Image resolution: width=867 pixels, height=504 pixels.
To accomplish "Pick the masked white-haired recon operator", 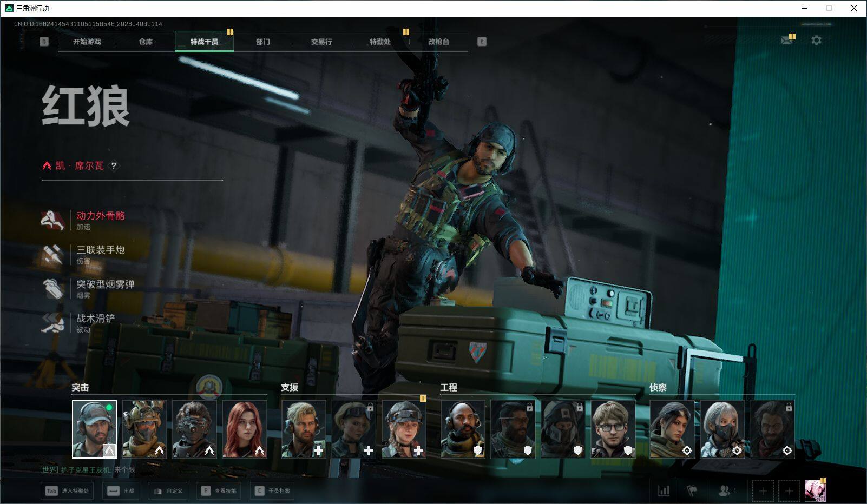I will (722, 429).
